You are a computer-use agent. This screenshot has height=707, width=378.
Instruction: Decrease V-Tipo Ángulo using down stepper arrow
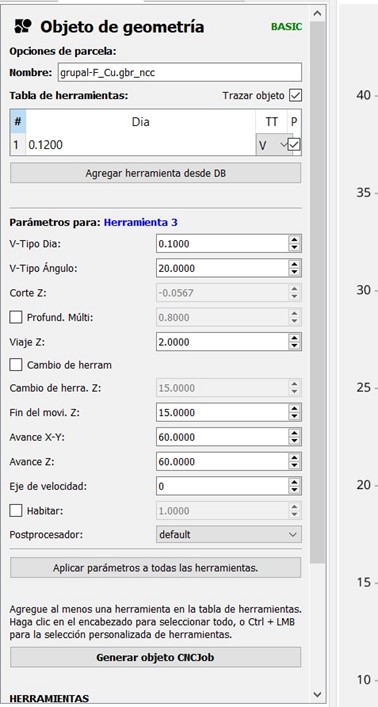point(294,272)
